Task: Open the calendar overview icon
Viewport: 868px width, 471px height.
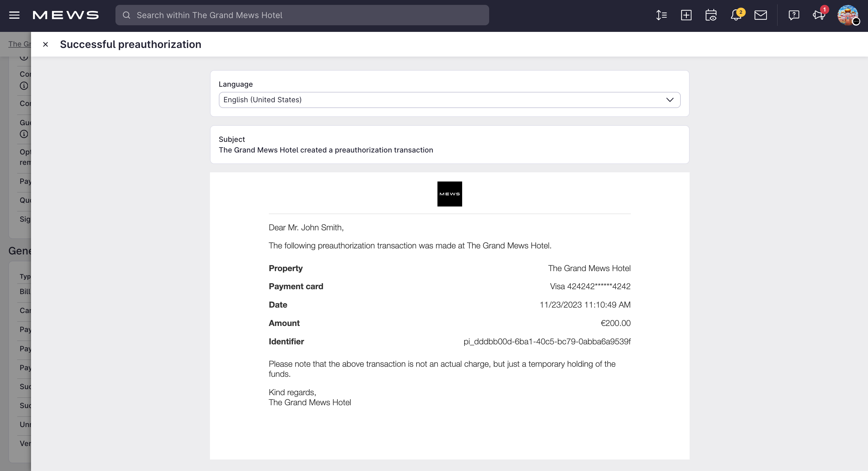Action: (x=711, y=15)
